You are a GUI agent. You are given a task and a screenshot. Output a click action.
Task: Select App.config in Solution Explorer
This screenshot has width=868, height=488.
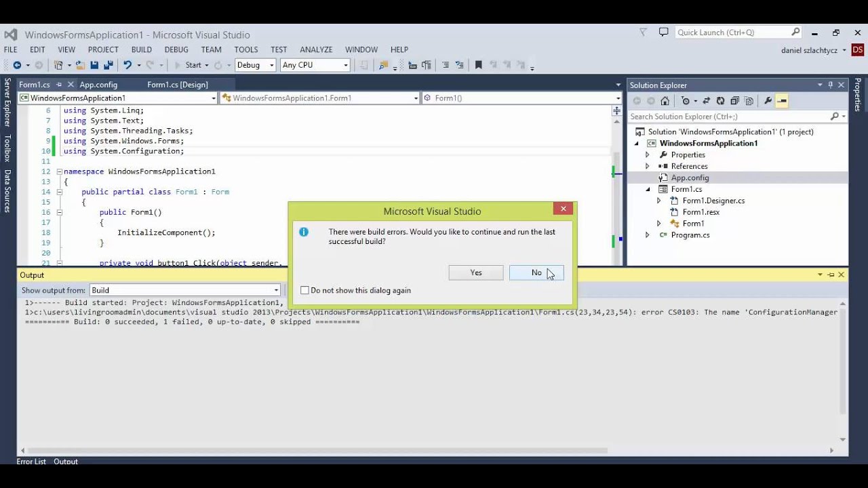pos(690,178)
